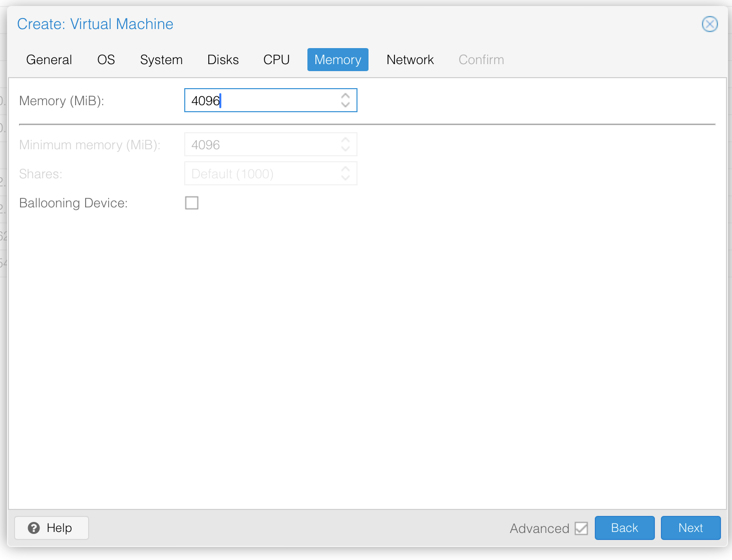This screenshot has width=732, height=560.
Task: Decrease Memory (MiB) with down arrow
Action: tap(345, 105)
